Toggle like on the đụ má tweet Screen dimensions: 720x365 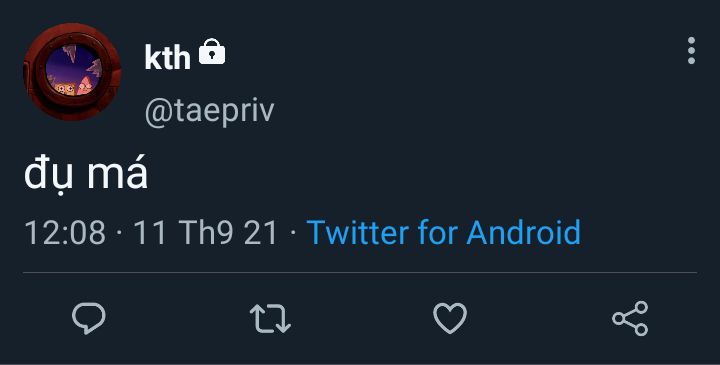450,318
